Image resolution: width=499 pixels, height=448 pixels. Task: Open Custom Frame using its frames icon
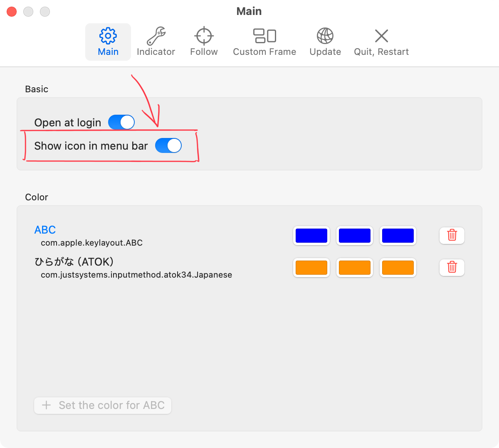264,36
